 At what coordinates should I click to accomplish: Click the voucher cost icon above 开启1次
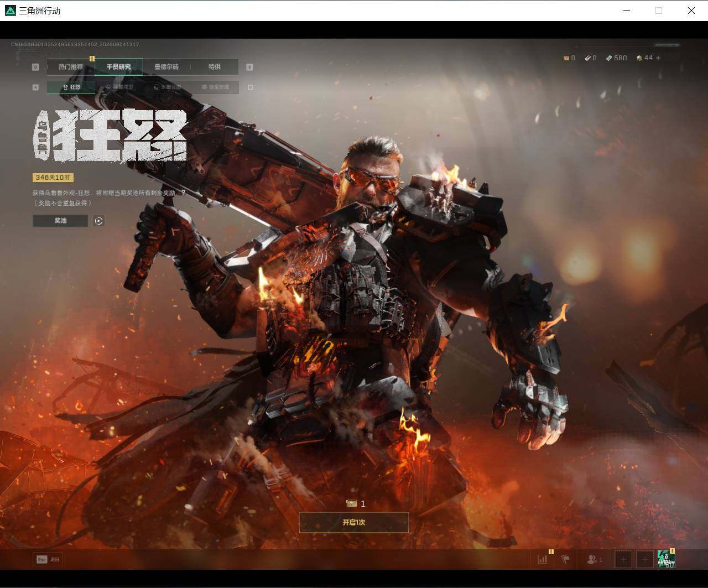click(x=351, y=503)
